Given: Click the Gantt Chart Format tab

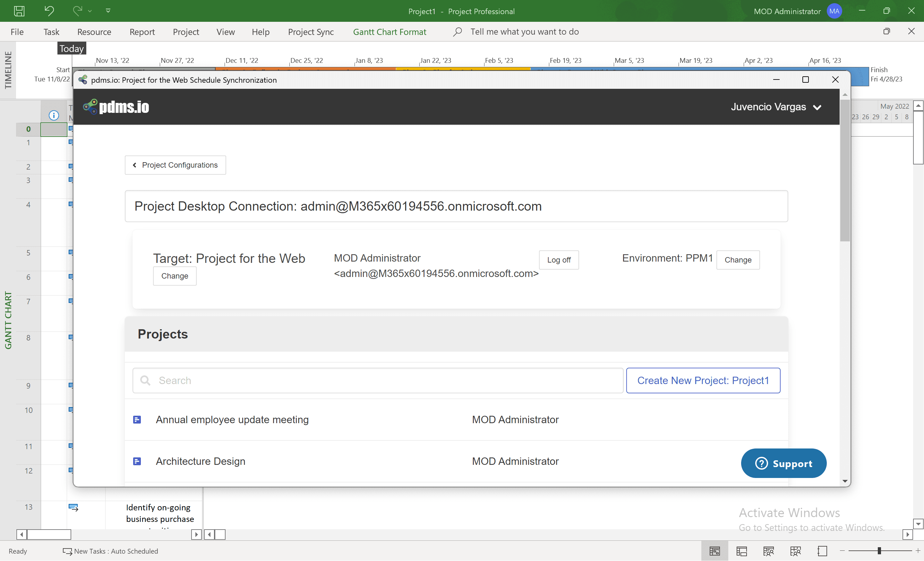Looking at the screenshot, I should coord(389,31).
